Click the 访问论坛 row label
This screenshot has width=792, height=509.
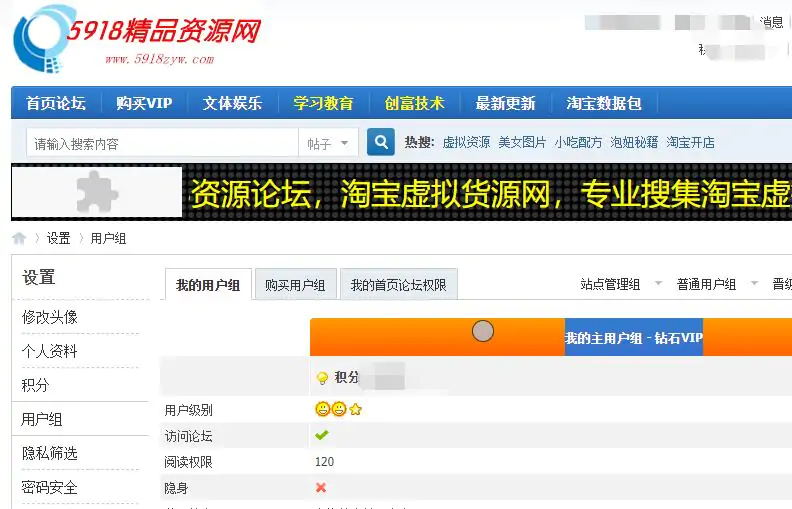pyautogui.click(x=188, y=436)
